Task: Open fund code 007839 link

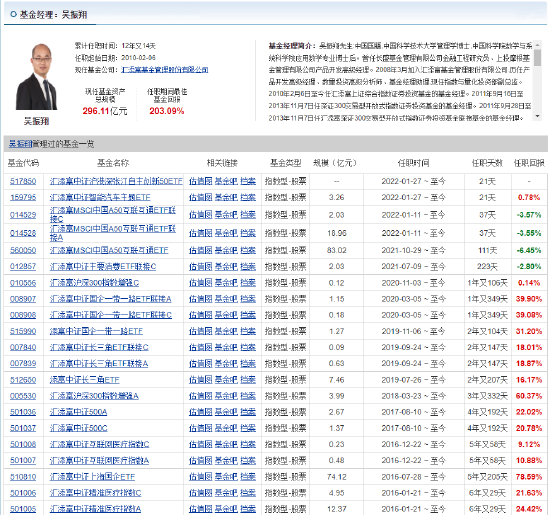Action: tap(23, 364)
